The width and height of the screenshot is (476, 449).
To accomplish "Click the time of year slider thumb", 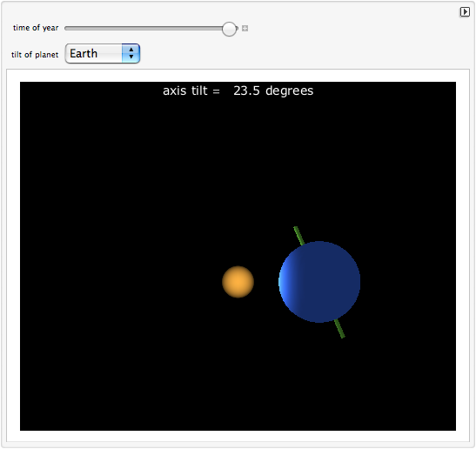I will coord(229,29).
